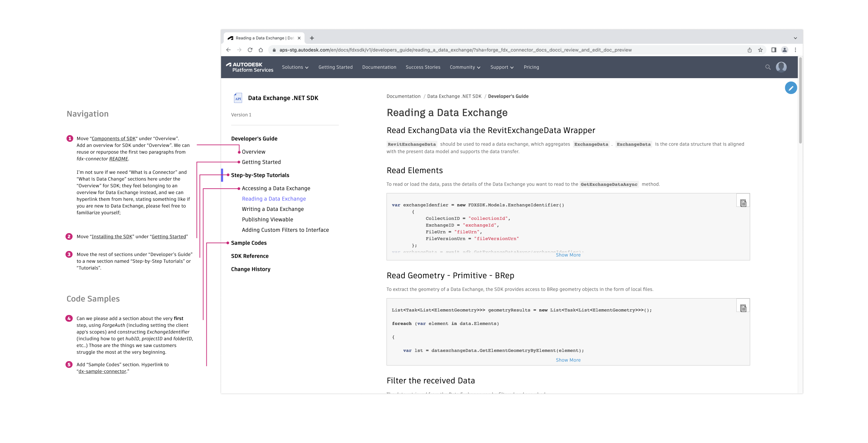Click the share page icon

(749, 50)
